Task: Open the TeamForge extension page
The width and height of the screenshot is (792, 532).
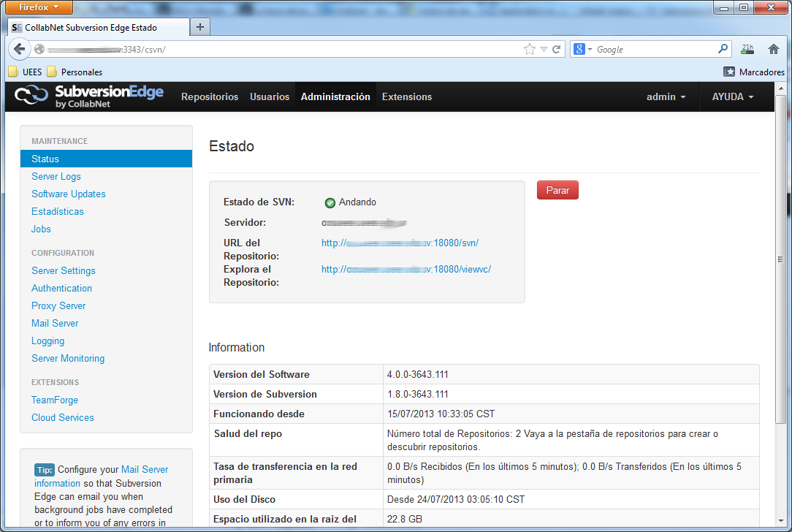Action: point(55,400)
